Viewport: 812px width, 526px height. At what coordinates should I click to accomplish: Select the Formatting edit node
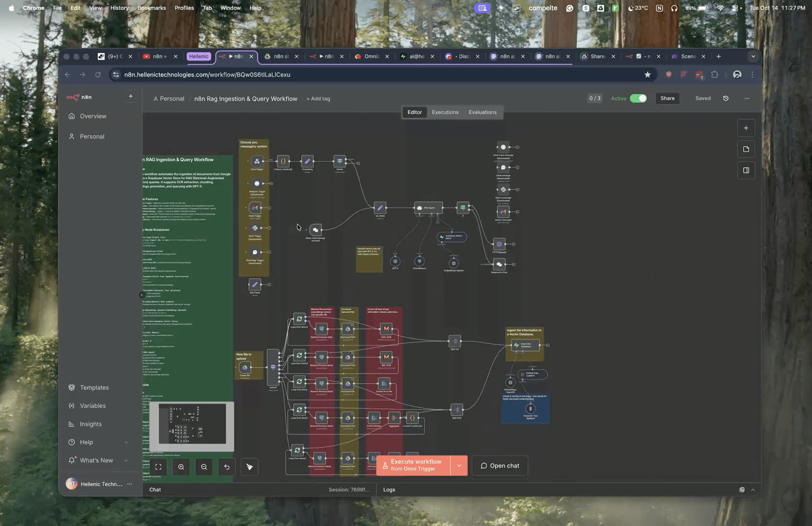click(x=307, y=161)
